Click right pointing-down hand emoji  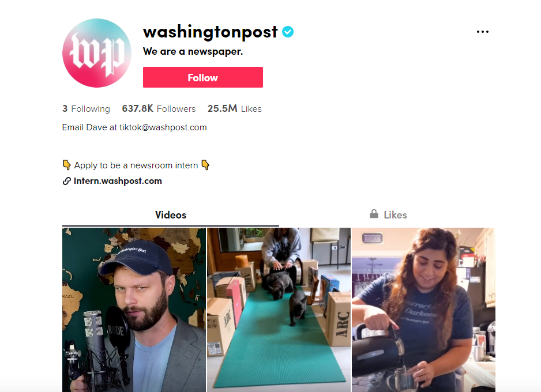coord(205,165)
